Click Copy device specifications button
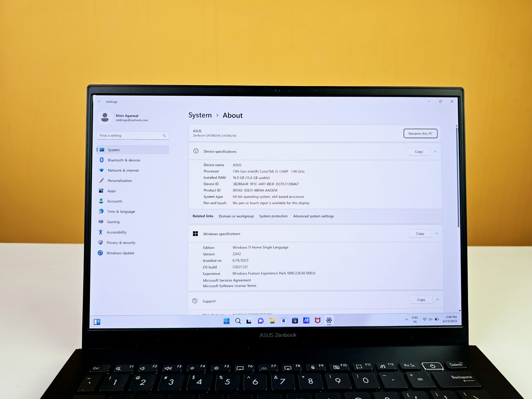Viewport: 532px width, 399px height. pyautogui.click(x=419, y=152)
